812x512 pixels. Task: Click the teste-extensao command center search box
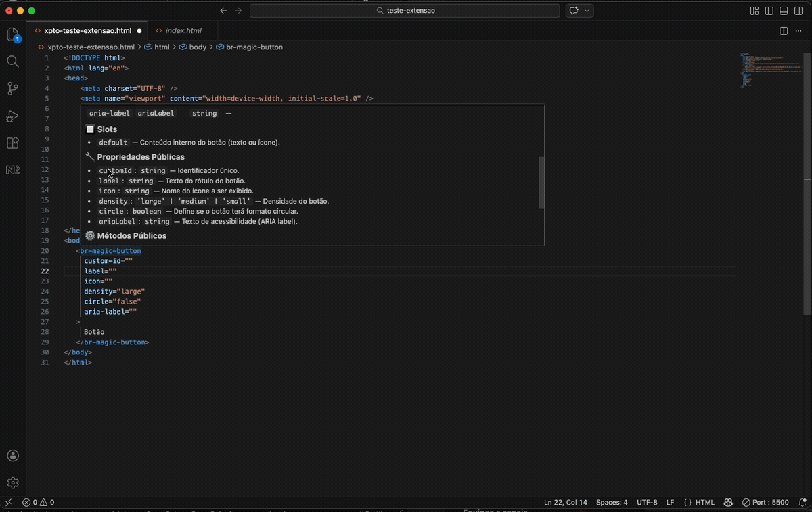tap(405, 11)
